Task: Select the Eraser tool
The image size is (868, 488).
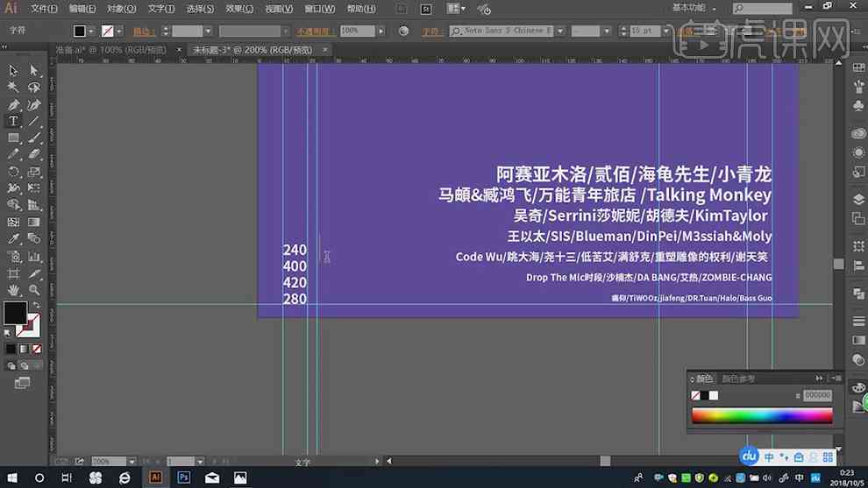Action: 34,154
